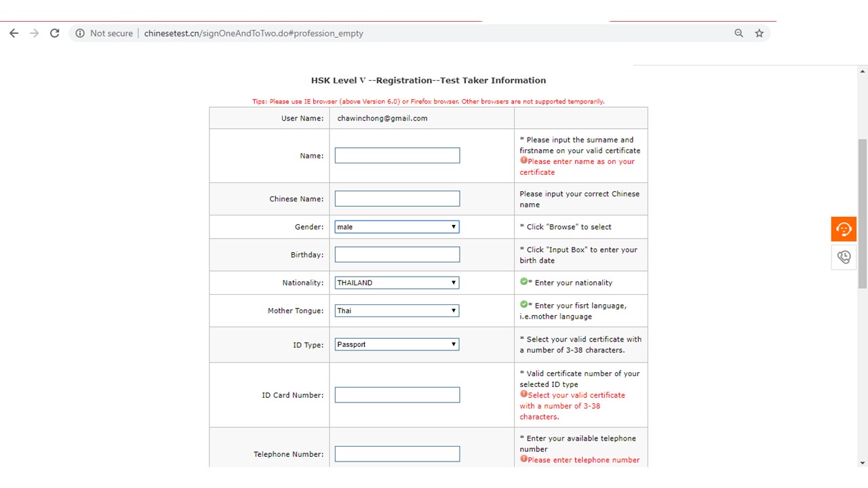Click 'Please enter telephone number' error text

(583, 460)
